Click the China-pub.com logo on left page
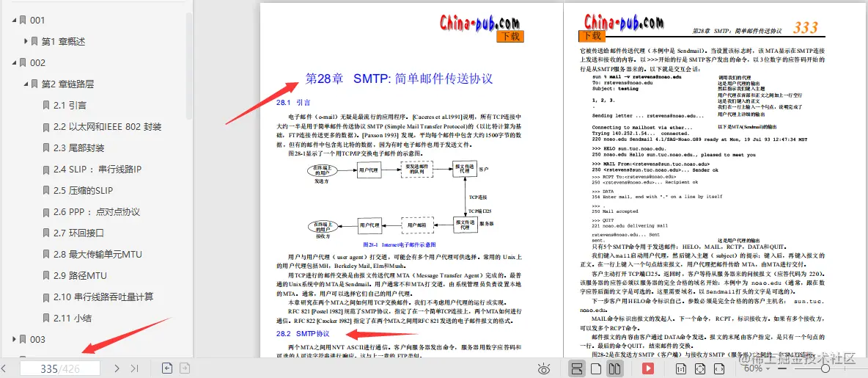The image size is (868, 378). (x=479, y=23)
